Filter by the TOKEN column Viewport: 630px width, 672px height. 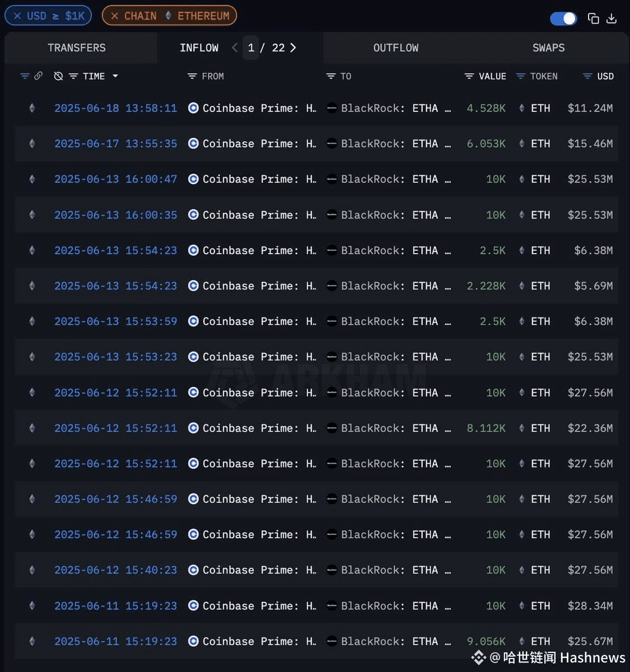click(x=520, y=76)
